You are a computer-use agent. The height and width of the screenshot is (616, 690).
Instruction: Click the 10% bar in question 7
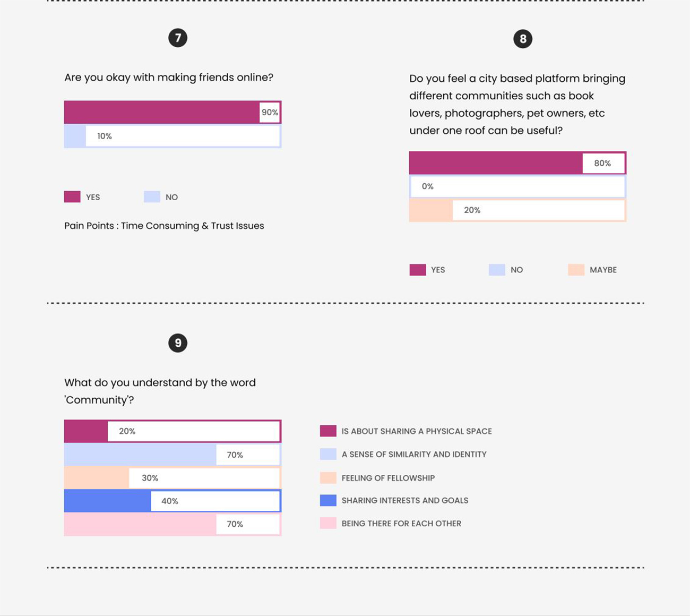[172, 136]
